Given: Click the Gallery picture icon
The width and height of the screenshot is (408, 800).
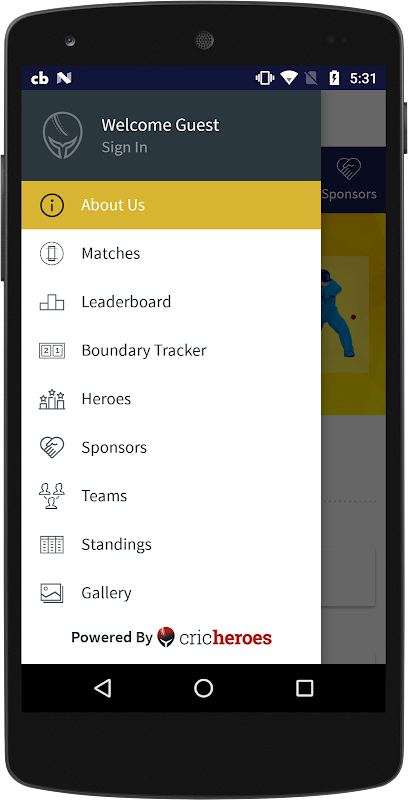Looking at the screenshot, I should click(x=52, y=593).
